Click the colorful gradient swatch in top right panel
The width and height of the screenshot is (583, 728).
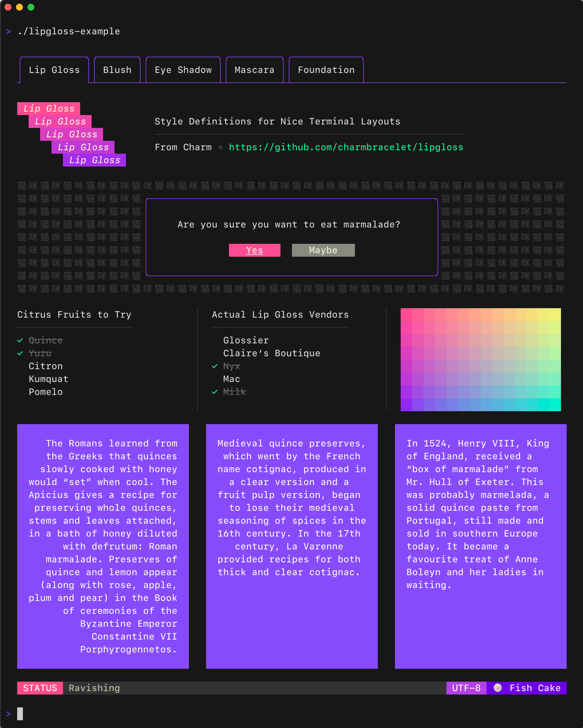481,359
